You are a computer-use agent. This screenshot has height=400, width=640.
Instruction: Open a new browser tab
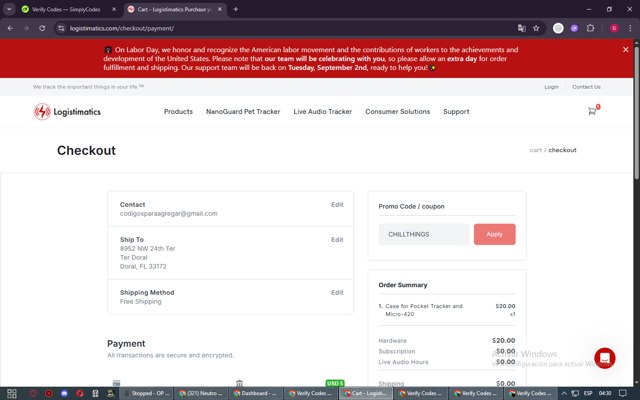[236, 9]
